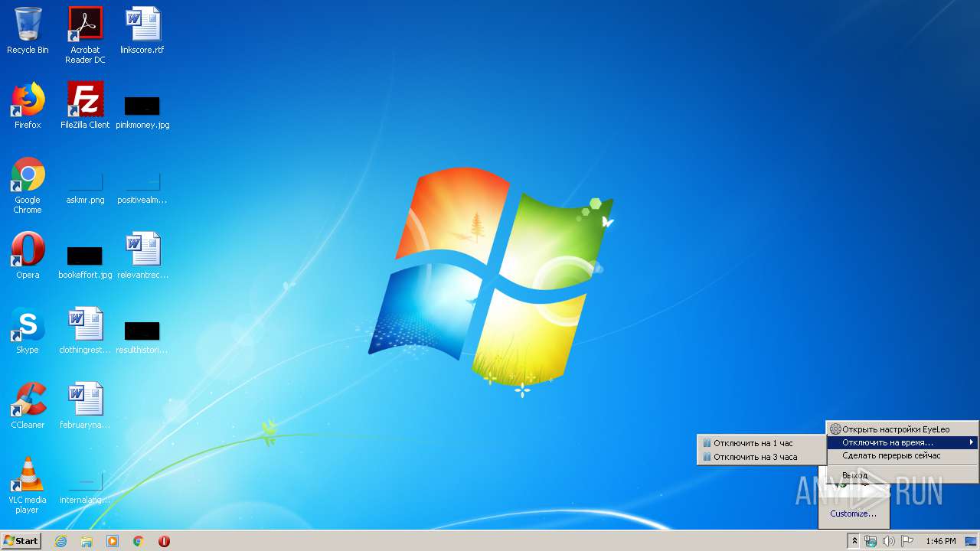The height and width of the screenshot is (551, 980).
Task: Open Chrome from the taskbar
Action: coord(139,541)
